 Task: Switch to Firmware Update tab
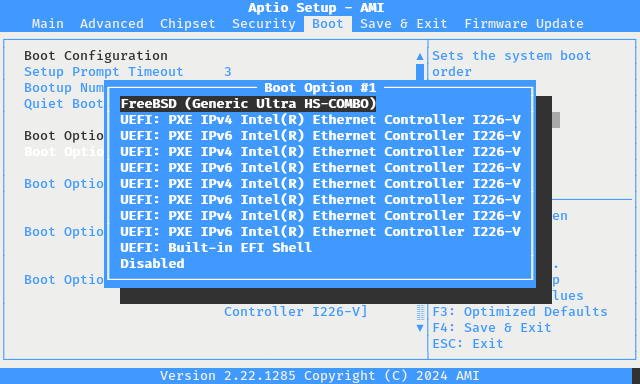tap(524, 24)
